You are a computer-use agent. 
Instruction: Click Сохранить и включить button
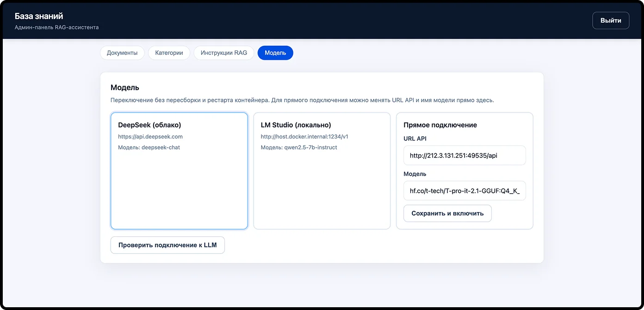click(x=447, y=213)
